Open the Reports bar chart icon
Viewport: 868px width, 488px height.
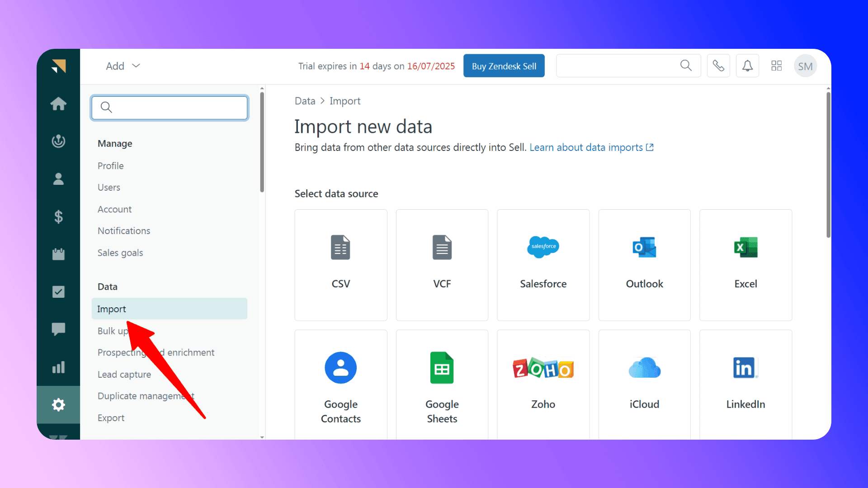pos(58,367)
